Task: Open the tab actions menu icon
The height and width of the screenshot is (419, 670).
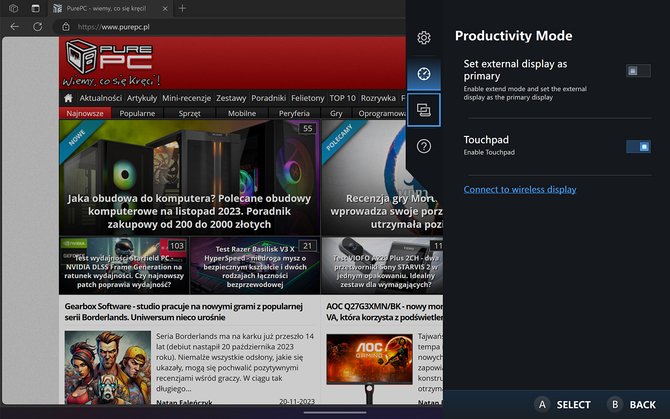Action: pyautogui.click(x=35, y=8)
